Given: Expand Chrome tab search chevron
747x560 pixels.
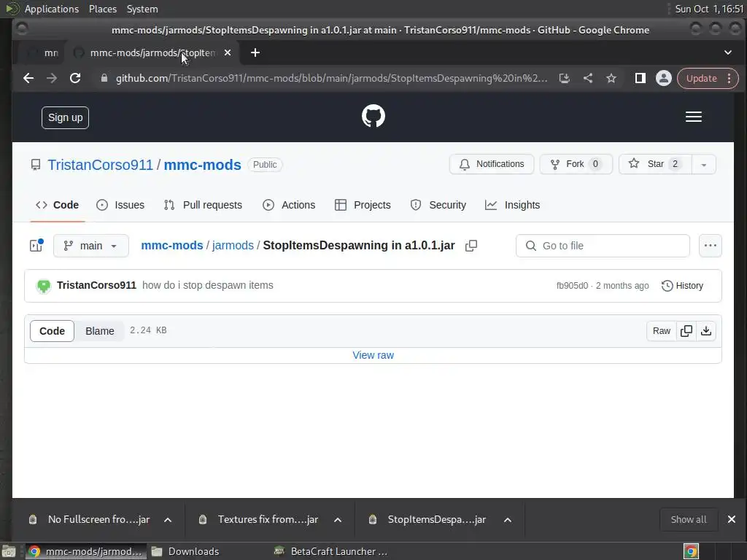Looking at the screenshot, I should (728, 52).
